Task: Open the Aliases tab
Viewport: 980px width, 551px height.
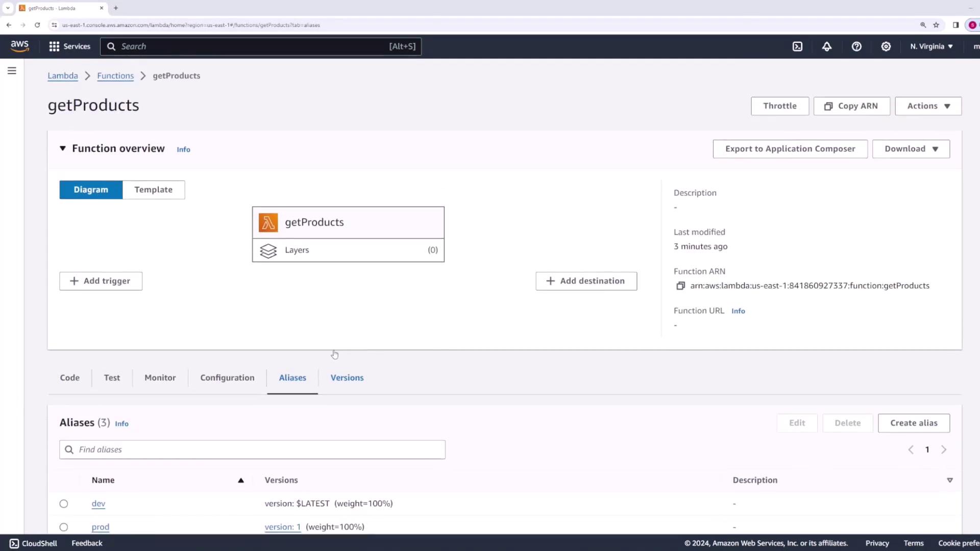Action: pyautogui.click(x=292, y=378)
